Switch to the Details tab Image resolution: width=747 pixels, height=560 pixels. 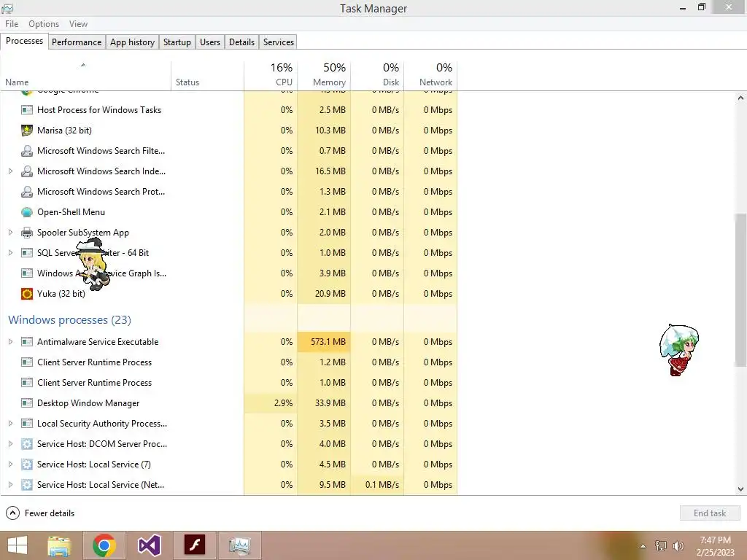tap(241, 42)
